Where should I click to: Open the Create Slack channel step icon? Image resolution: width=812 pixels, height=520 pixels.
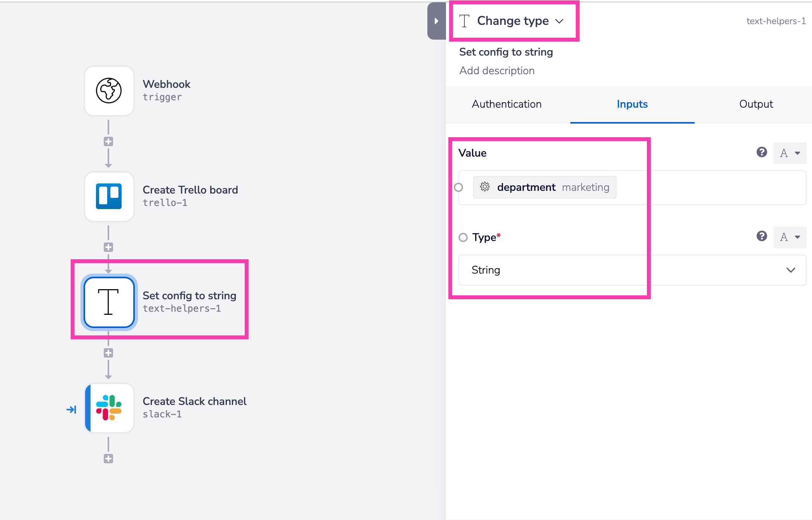coord(109,408)
